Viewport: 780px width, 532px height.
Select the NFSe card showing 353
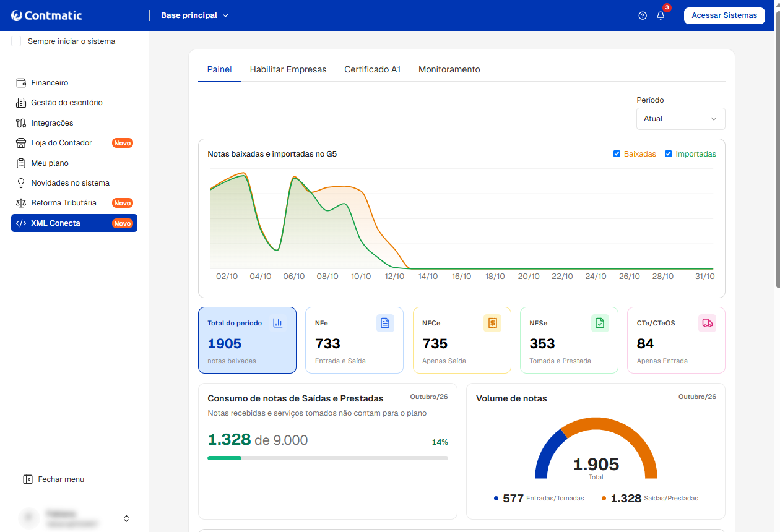569,340
